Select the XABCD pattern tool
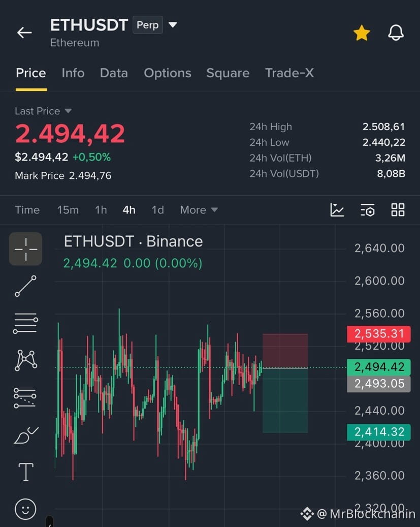 click(26, 360)
